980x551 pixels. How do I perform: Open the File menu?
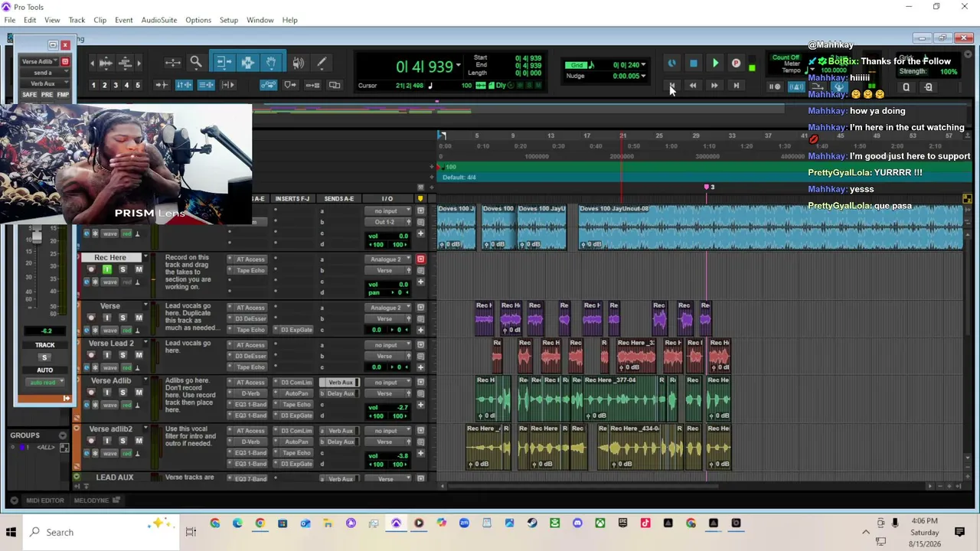(10, 20)
